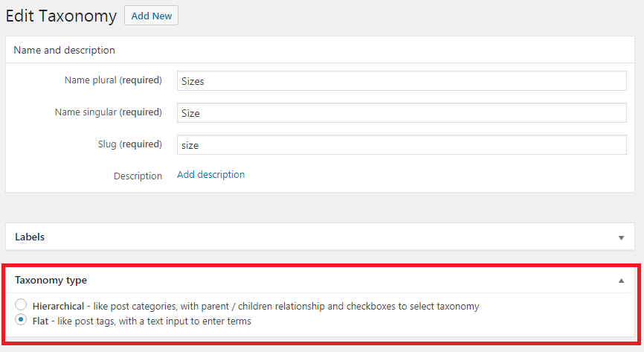644x352 pixels.
Task: Expand the Labels panel arrow
Action: (x=621, y=237)
